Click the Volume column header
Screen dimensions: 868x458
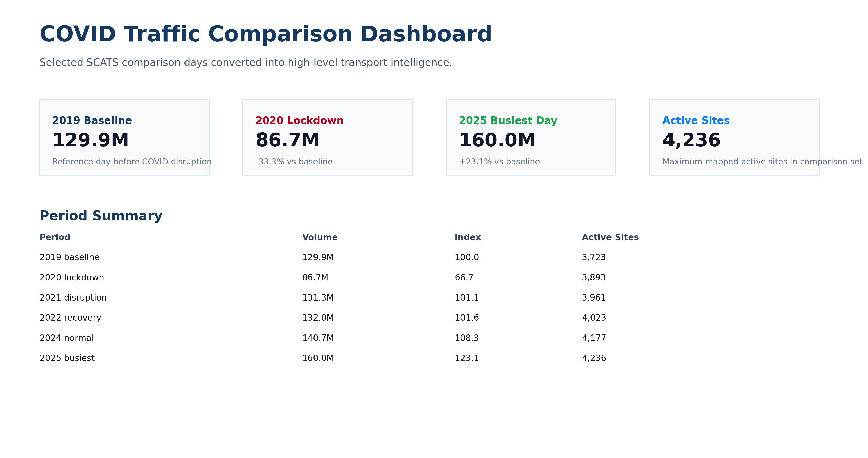click(x=320, y=237)
